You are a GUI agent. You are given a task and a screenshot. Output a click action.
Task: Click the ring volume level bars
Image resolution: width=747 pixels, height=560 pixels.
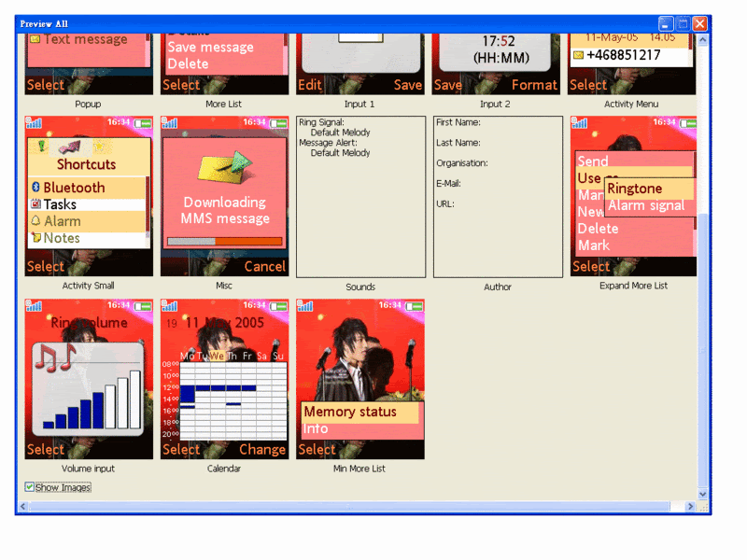[x=92, y=400]
